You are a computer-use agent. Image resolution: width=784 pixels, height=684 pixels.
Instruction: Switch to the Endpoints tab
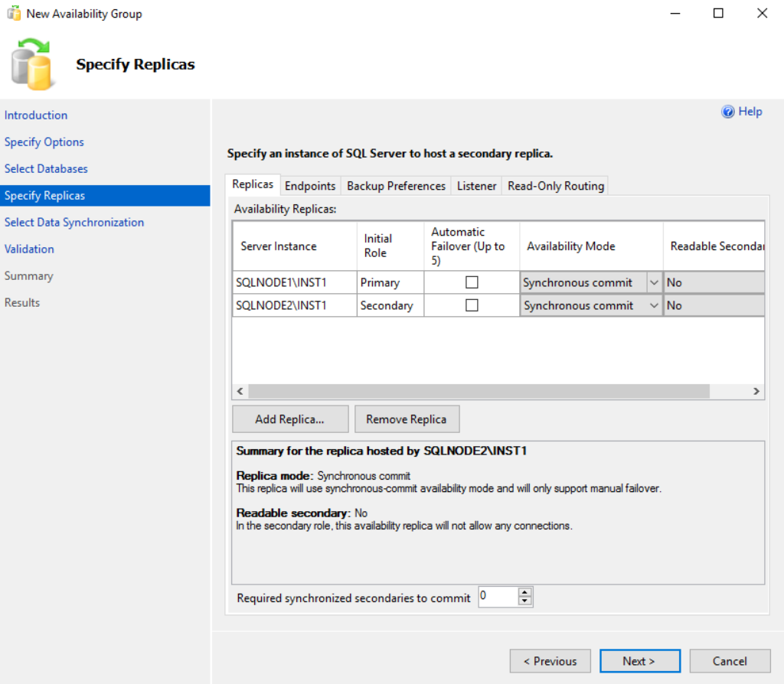309,185
